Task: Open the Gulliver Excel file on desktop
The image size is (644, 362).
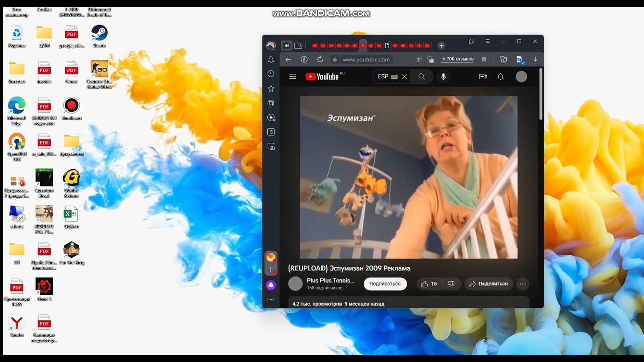Action: pos(71,217)
